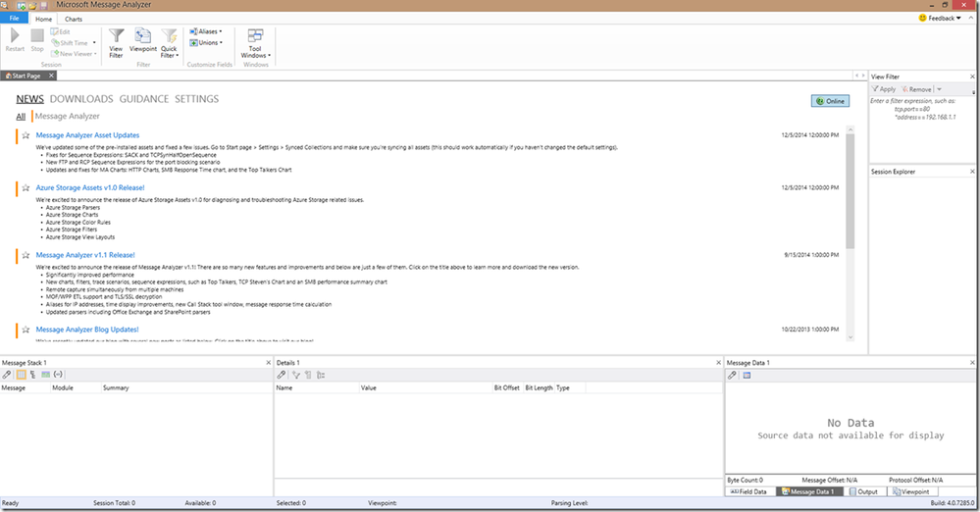Click the green table icon in Message Stack
This screenshot has width=980, height=512.
(x=46, y=375)
